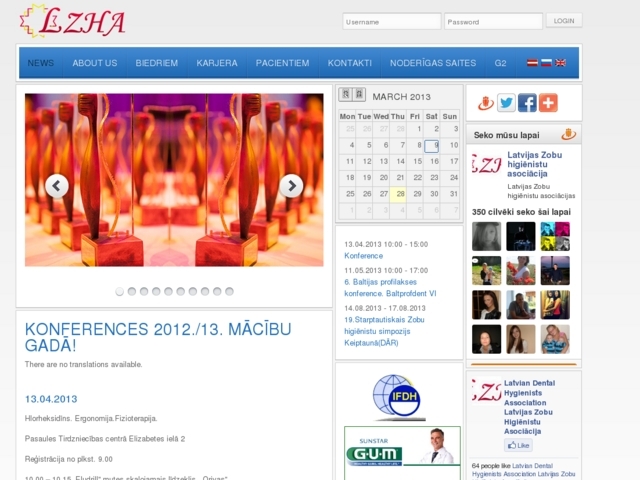
Task: Open the KONTAKTI menu item
Action: [x=350, y=63]
